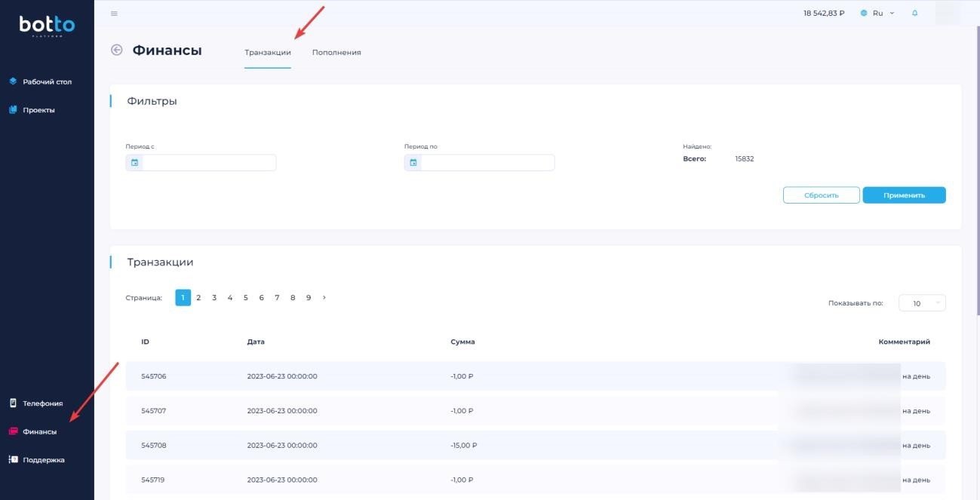
Task: Click the calendar icon for Период с
Action: coord(135,163)
